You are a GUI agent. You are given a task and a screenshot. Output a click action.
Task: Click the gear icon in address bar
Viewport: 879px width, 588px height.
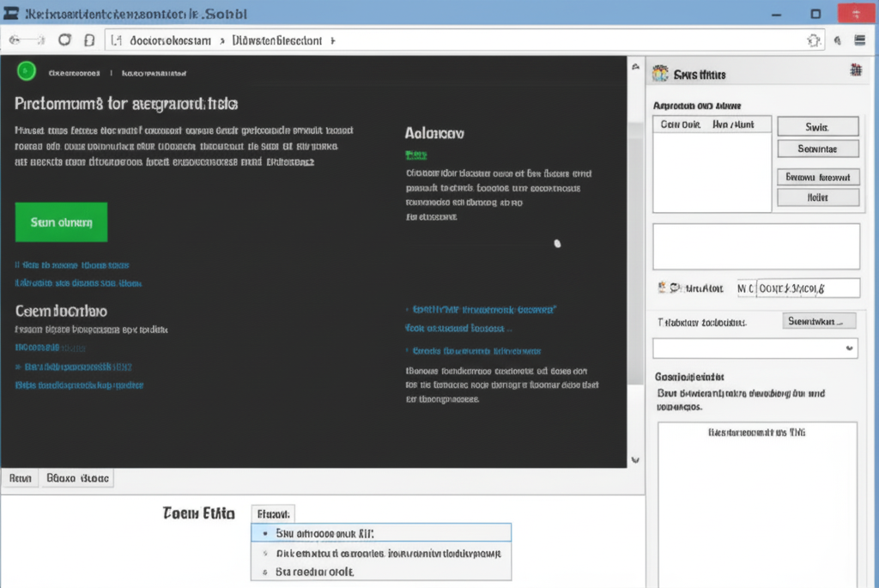(x=814, y=40)
